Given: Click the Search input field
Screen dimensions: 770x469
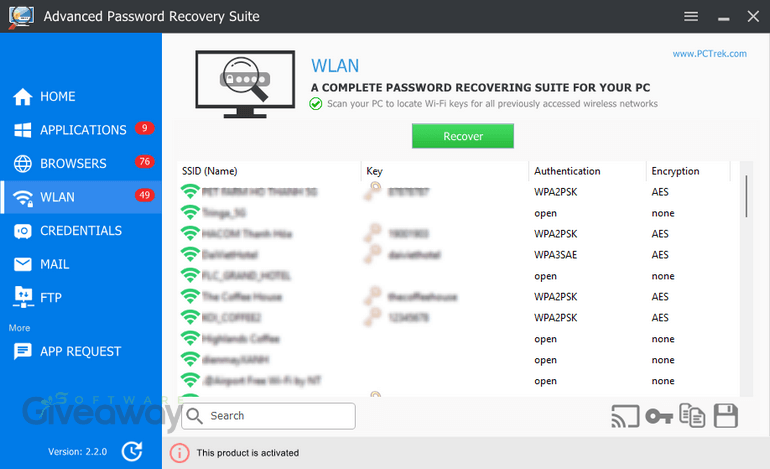Looking at the screenshot, I should (268, 416).
